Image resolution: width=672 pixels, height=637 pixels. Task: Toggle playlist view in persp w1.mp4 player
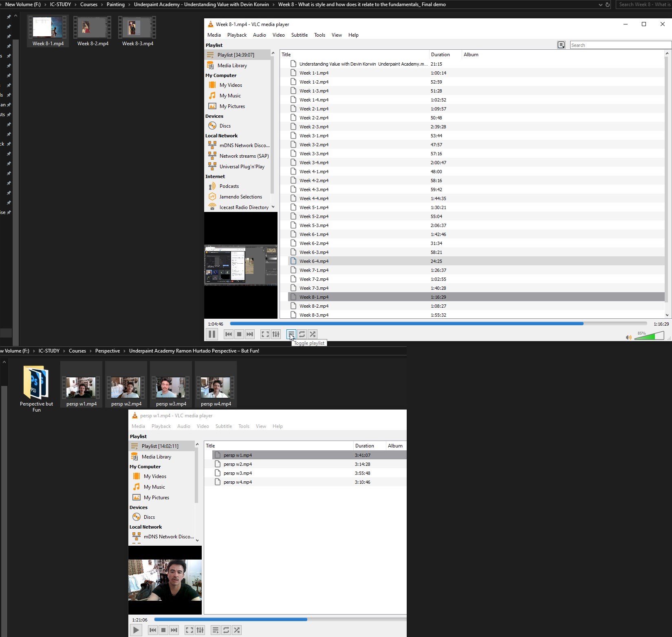[x=216, y=630]
